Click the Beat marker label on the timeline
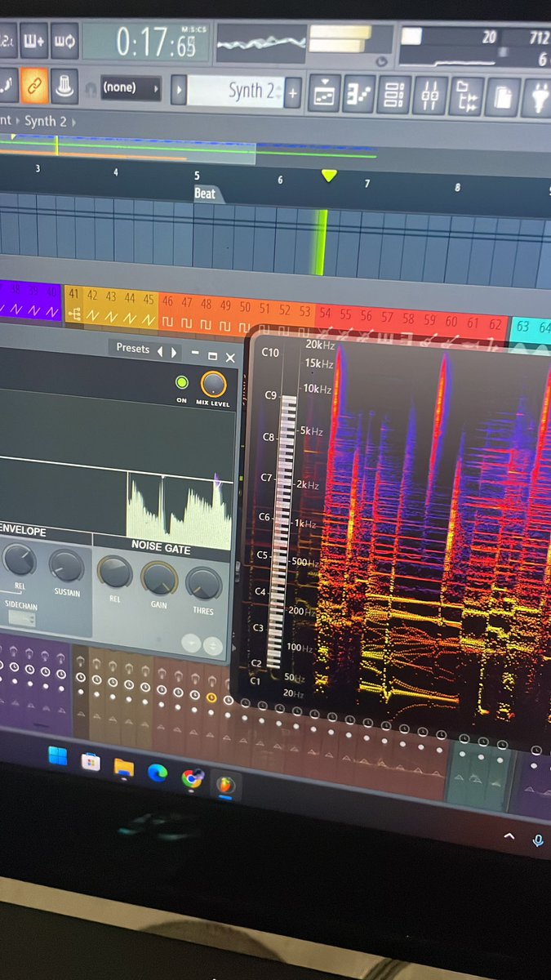Image resolution: width=551 pixels, height=980 pixels. pyautogui.click(x=205, y=194)
